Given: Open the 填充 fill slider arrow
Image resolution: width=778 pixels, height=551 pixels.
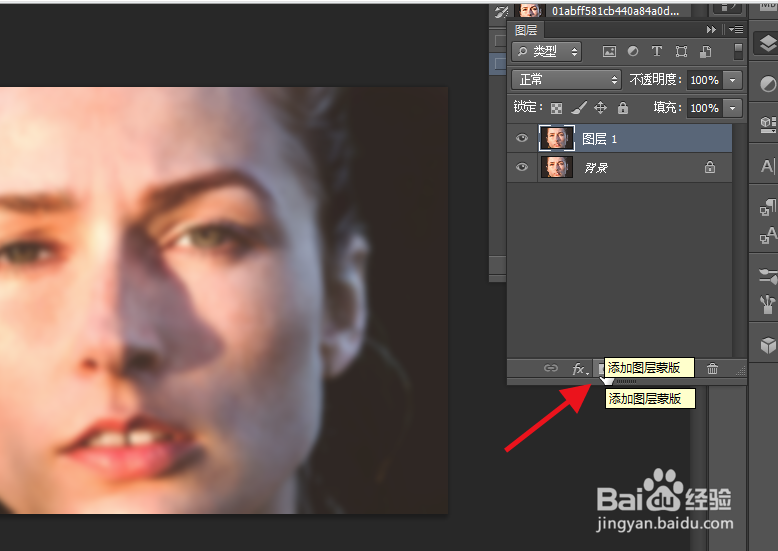Looking at the screenshot, I should coord(732,108).
